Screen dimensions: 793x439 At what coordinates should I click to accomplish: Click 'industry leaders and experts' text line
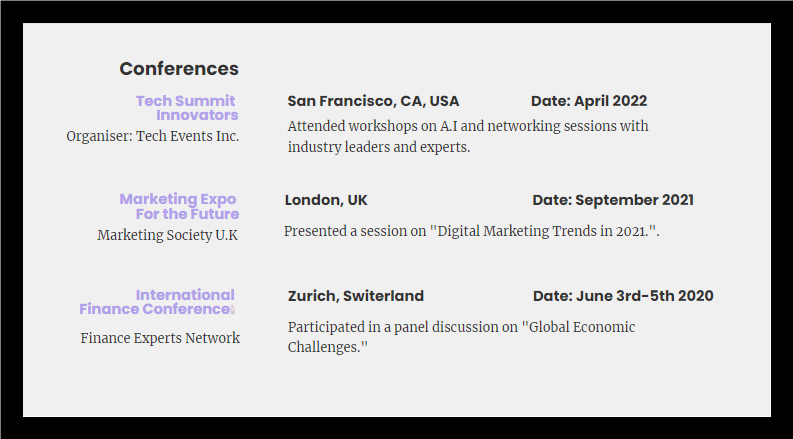378,147
